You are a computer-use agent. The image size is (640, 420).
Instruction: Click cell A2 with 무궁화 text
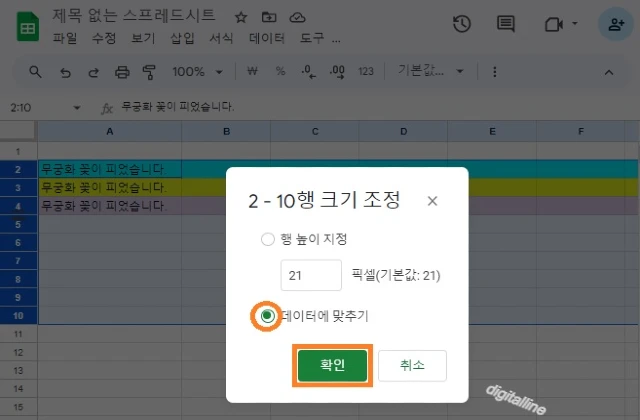tap(109, 169)
